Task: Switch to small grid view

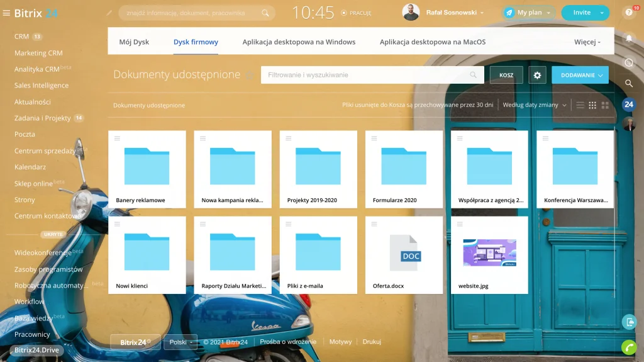Action: 592,105
